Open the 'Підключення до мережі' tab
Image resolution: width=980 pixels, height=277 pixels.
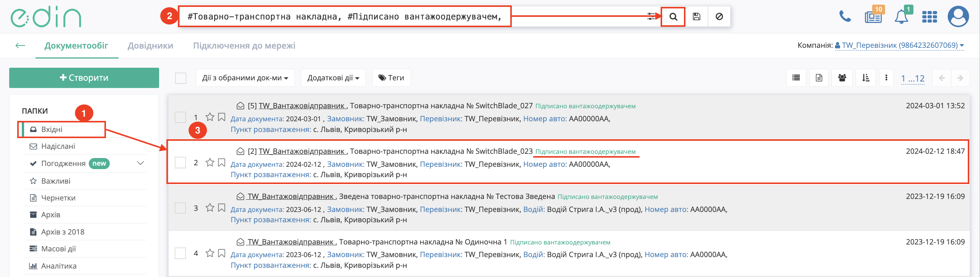click(x=244, y=46)
